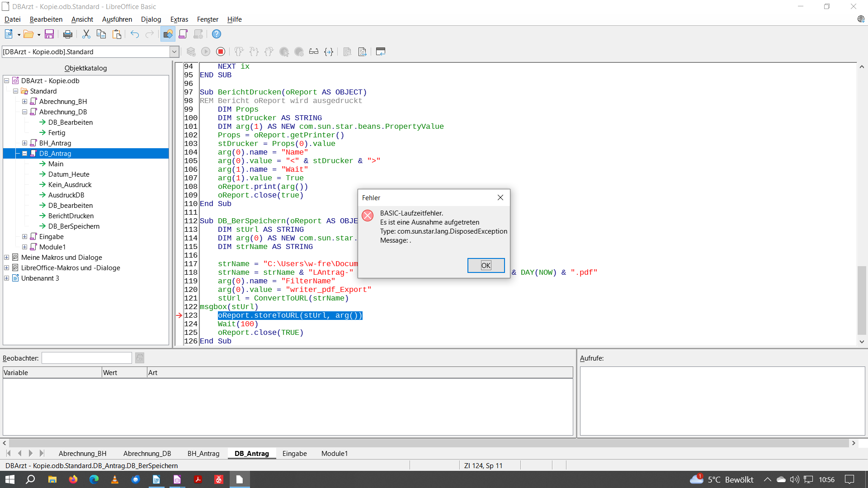Click the Procedure Step icon

click(x=239, y=52)
